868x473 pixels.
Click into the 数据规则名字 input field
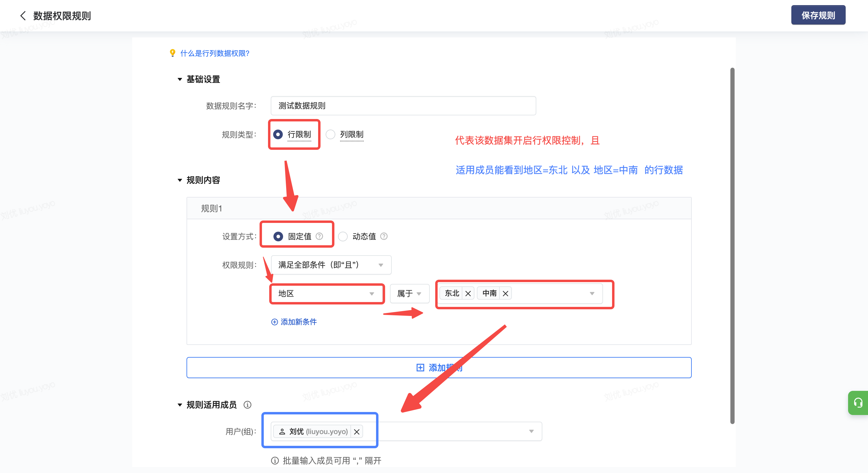coord(403,106)
